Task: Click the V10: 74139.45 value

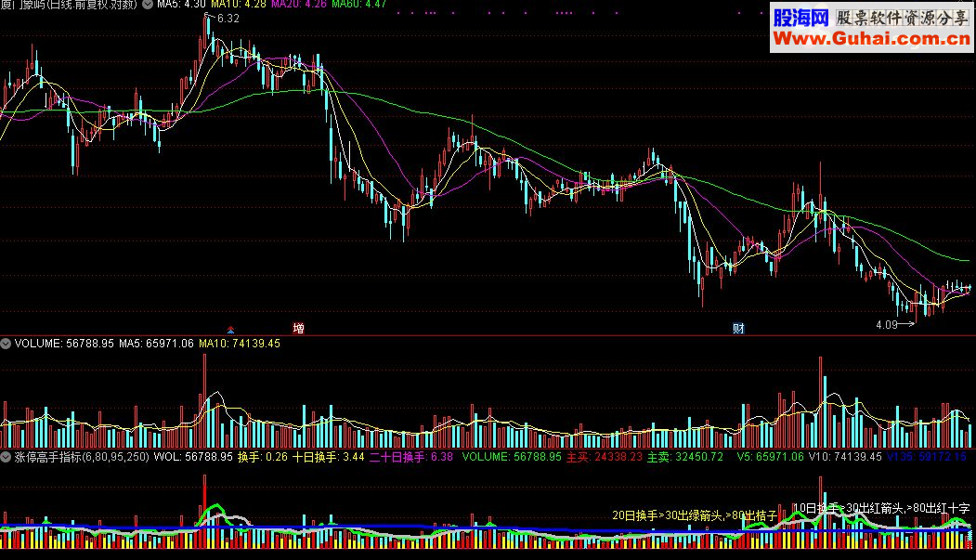Action: tap(845, 457)
